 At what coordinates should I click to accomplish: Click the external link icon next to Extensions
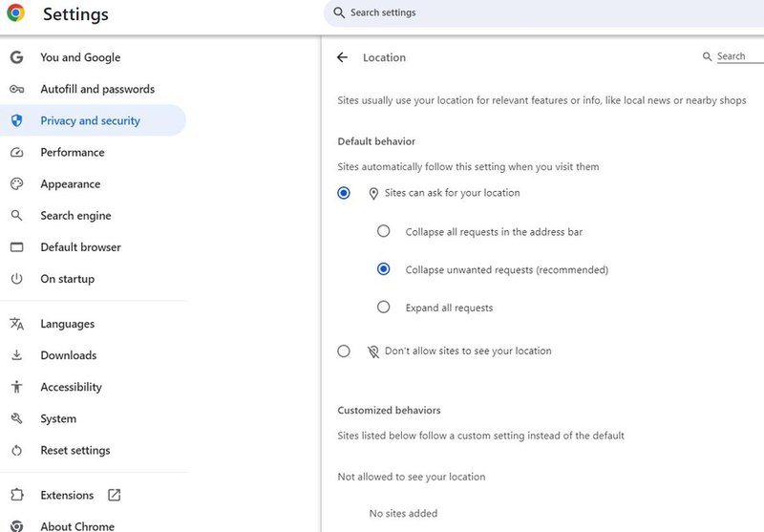(x=114, y=495)
